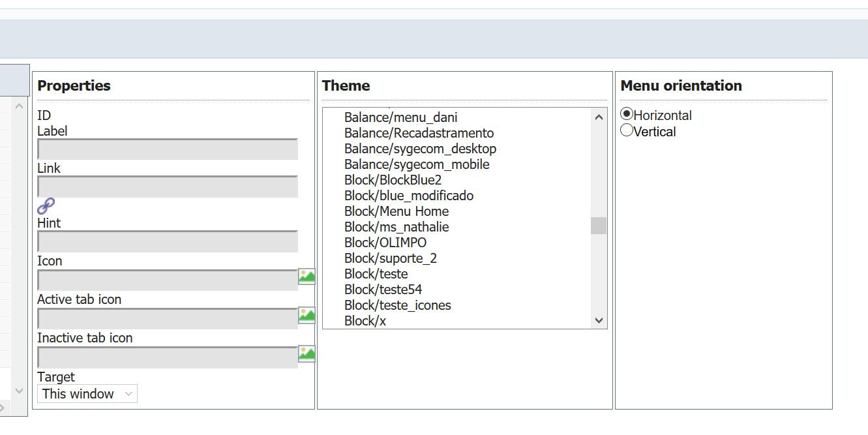
Task: Open the link chain icon below Link field
Action: click(46, 206)
